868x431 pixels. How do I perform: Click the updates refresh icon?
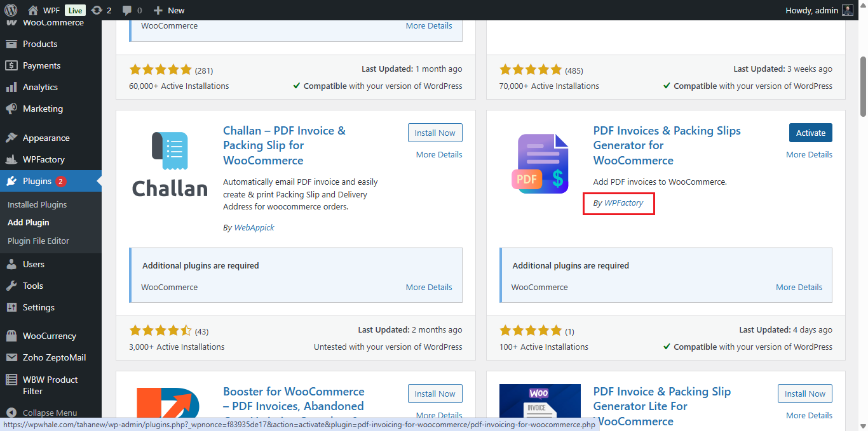coord(97,10)
